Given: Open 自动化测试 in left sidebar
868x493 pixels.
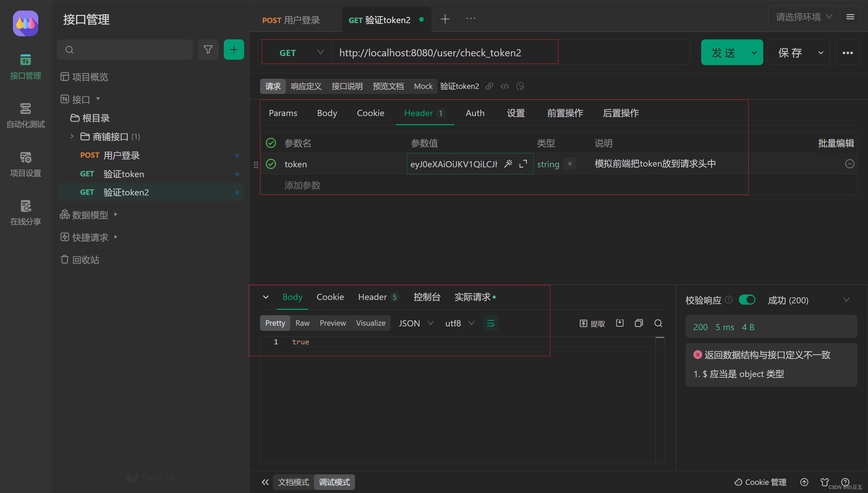Looking at the screenshot, I should pyautogui.click(x=25, y=115).
